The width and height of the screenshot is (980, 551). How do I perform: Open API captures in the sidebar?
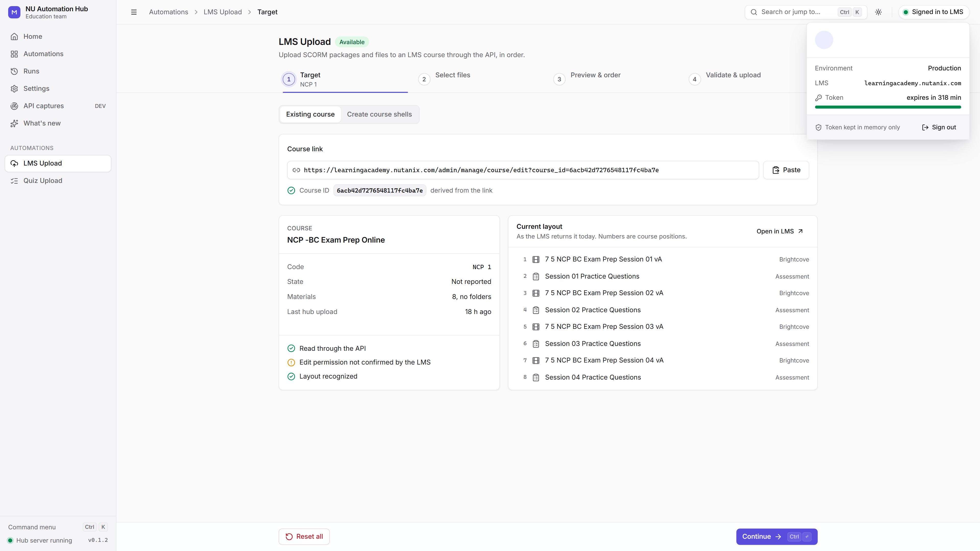(58, 106)
